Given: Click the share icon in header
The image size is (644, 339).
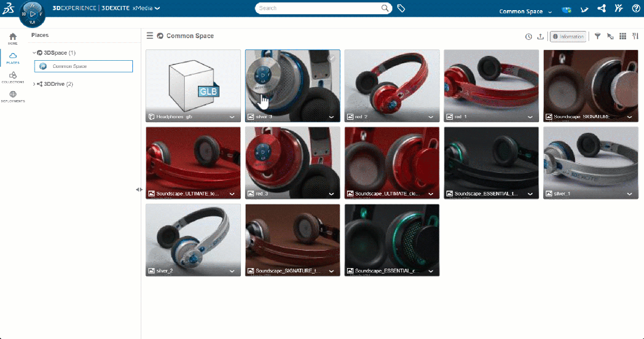Looking at the screenshot, I should (x=601, y=9).
